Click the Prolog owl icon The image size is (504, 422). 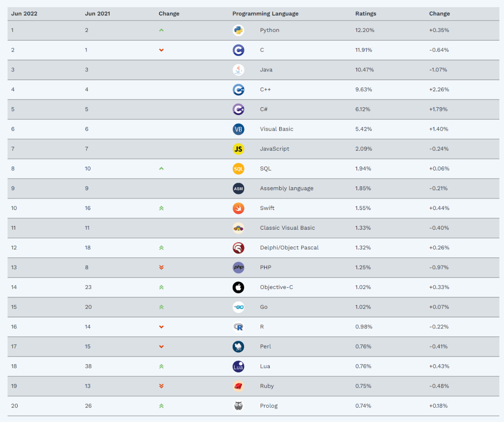point(238,406)
